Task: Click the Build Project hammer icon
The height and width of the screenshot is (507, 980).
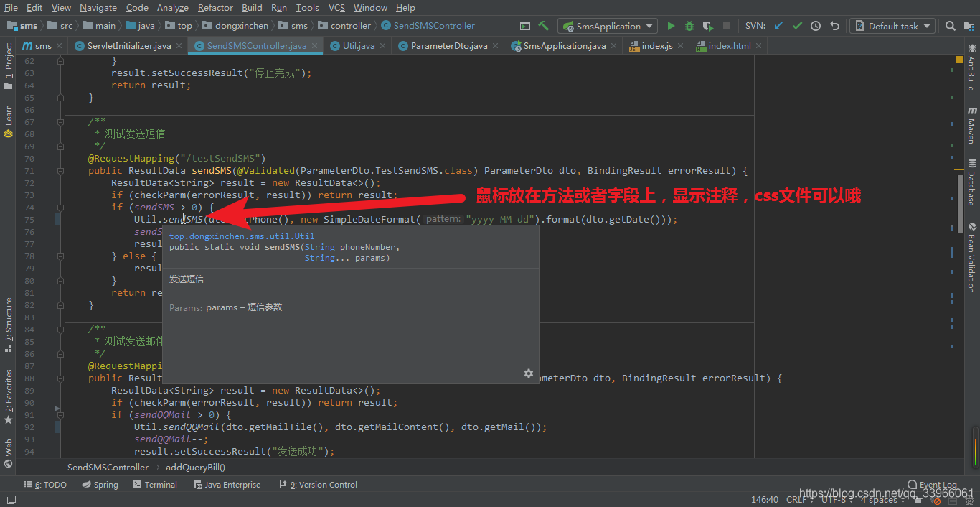Action: click(x=544, y=26)
